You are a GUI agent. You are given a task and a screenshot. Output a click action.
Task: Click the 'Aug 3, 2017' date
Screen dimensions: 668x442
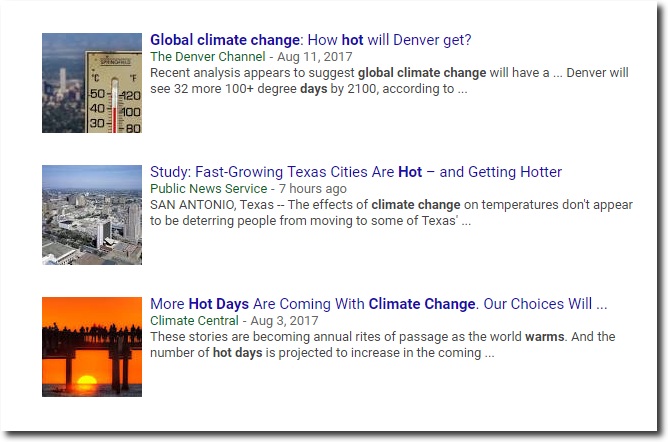pos(284,321)
